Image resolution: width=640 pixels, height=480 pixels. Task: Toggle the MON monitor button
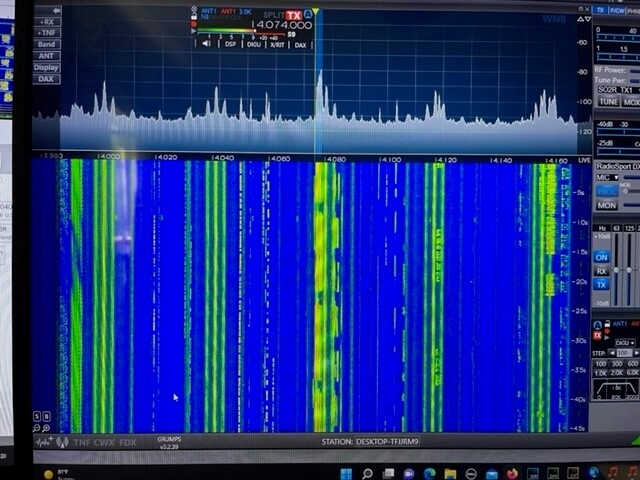pyautogui.click(x=606, y=205)
